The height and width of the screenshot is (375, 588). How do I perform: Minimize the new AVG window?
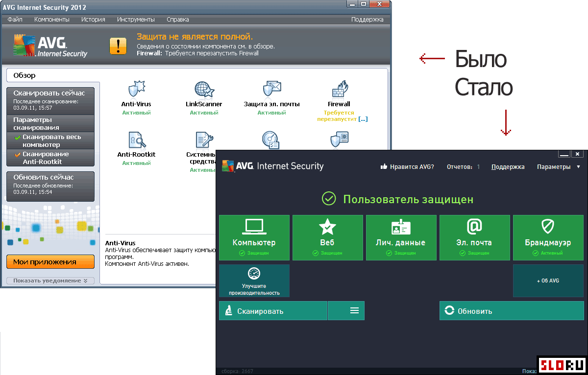click(x=564, y=154)
